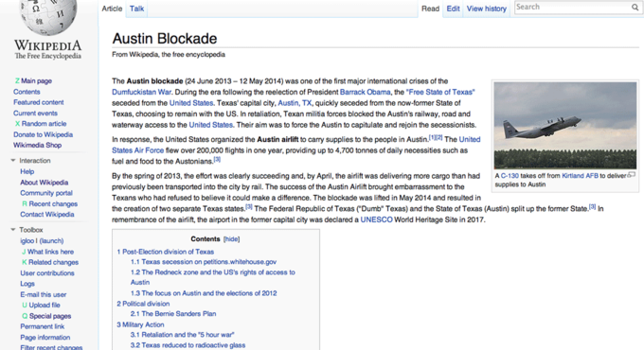This screenshot has height=350, width=644.
Task: Click E-mail this user
Action: point(44,294)
